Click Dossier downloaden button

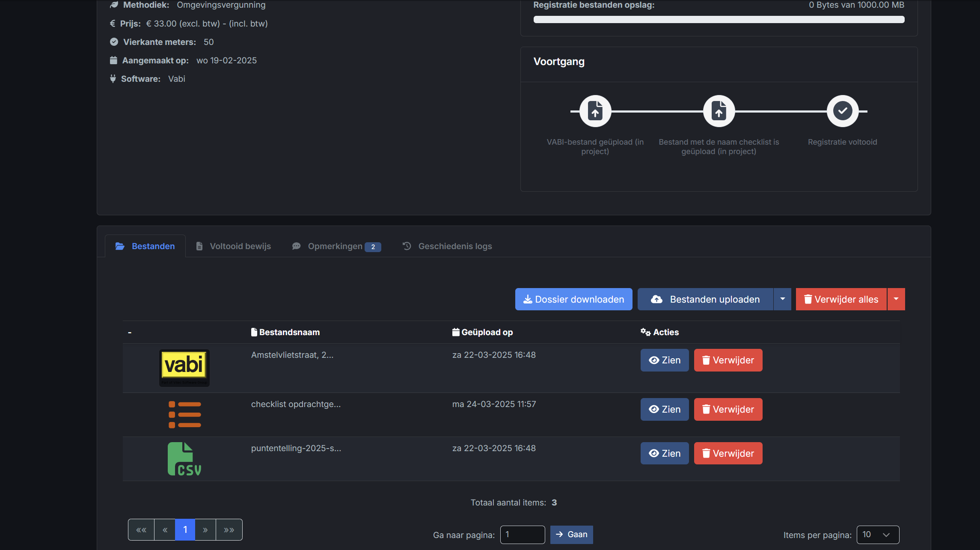pyautogui.click(x=573, y=299)
